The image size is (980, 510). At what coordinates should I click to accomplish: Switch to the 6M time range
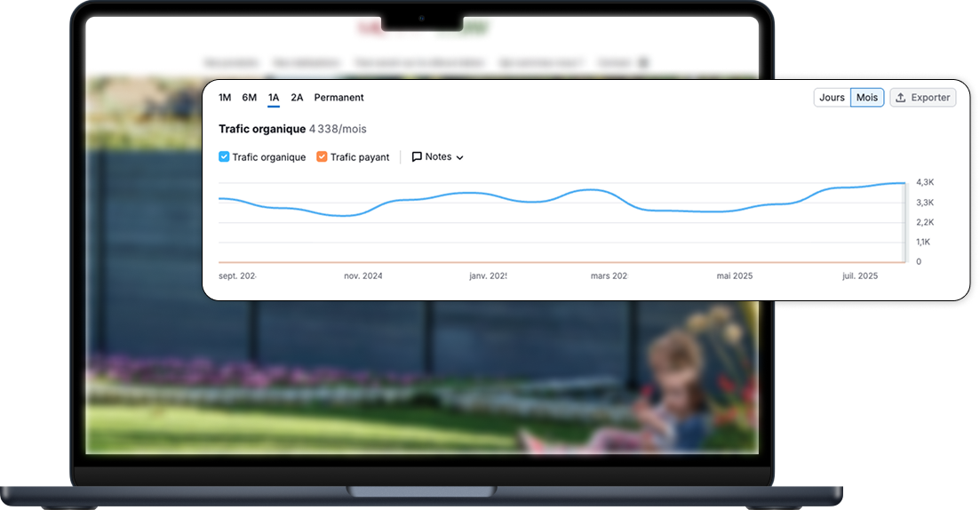[x=249, y=98]
